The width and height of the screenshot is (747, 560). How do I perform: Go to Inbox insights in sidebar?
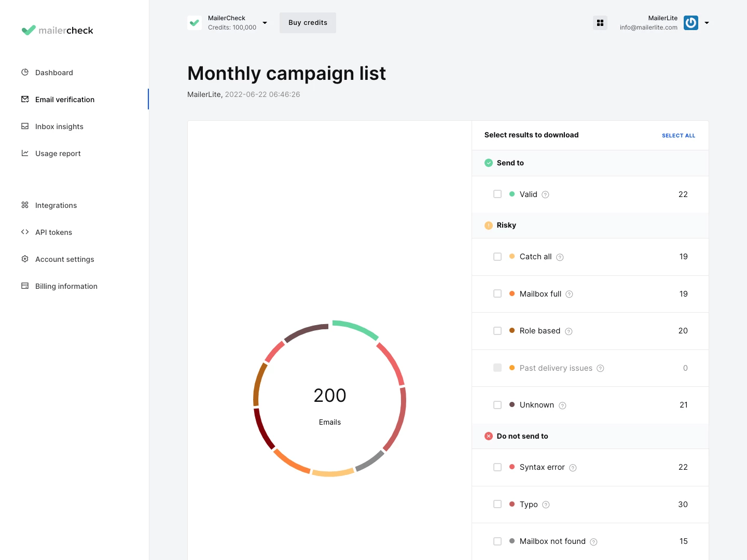pyautogui.click(x=59, y=127)
